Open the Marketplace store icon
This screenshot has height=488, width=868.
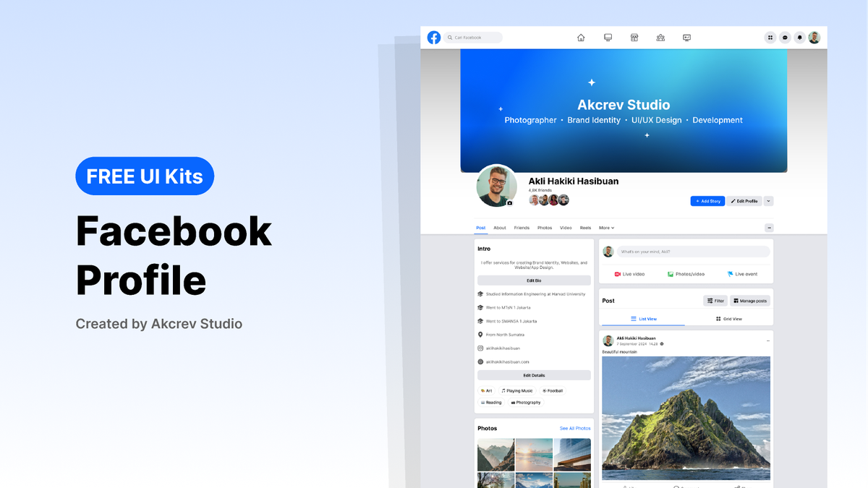pyautogui.click(x=634, y=38)
